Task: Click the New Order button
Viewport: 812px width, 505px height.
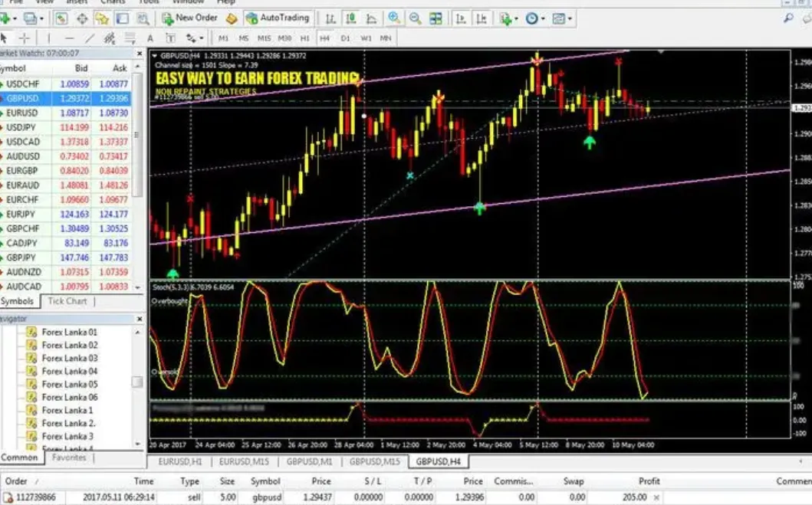Action: click(190, 18)
